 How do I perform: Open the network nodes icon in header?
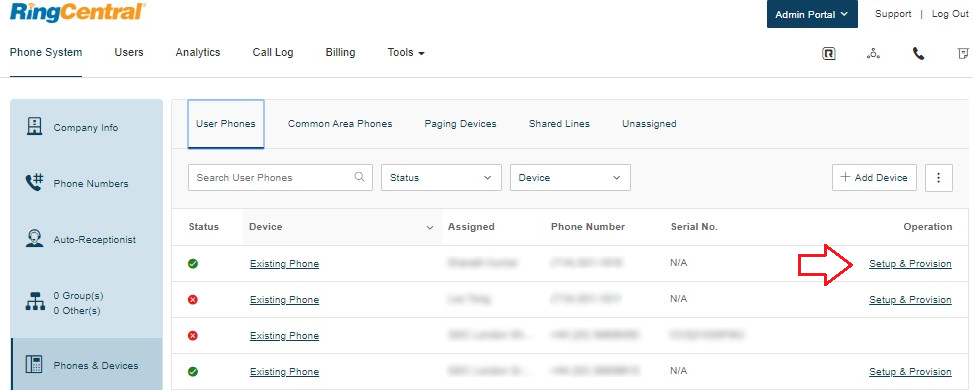point(874,54)
